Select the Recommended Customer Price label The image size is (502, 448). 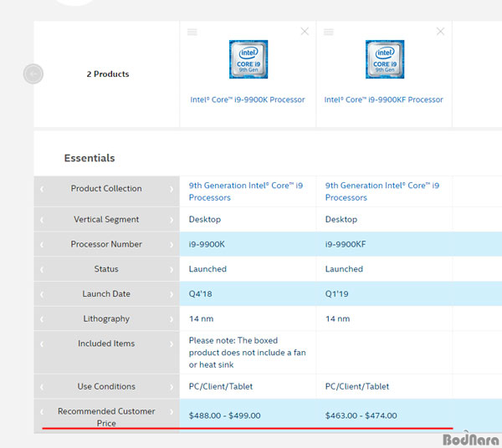pyautogui.click(x=106, y=417)
